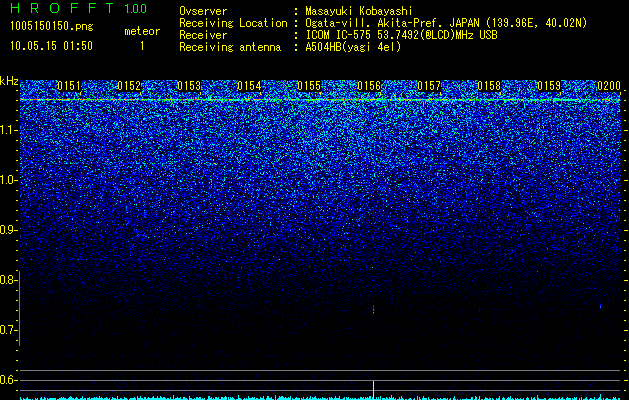Click the 1.1 kHz axis label
The height and width of the screenshot is (400, 629).
8,130
